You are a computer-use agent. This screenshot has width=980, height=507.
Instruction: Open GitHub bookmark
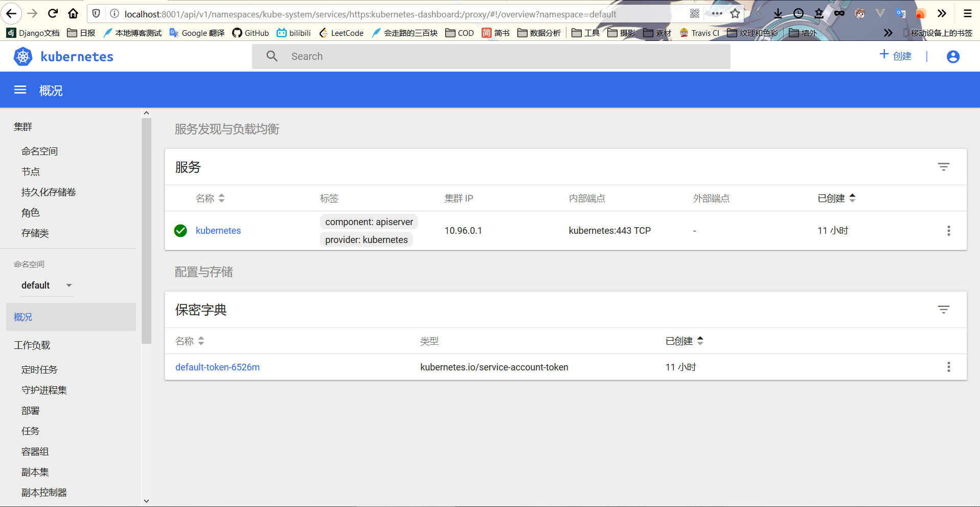[x=250, y=33]
